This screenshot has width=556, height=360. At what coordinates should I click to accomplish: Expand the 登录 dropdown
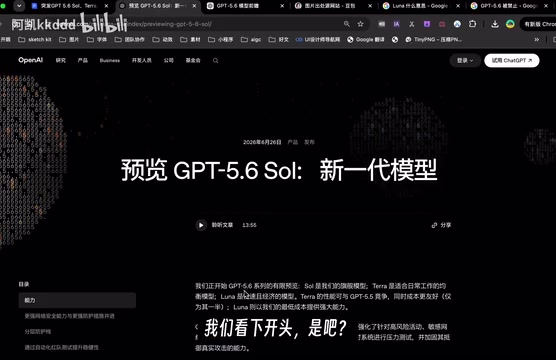(465, 61)
